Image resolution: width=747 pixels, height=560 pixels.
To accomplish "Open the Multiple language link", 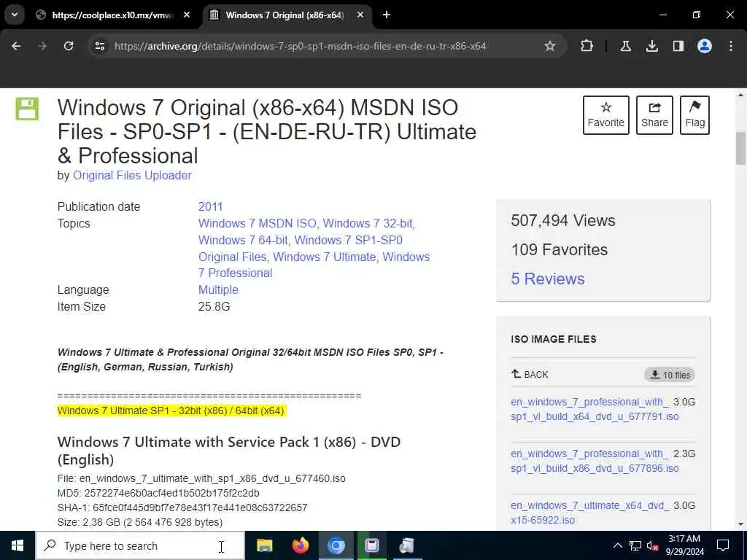I will 218,289.
